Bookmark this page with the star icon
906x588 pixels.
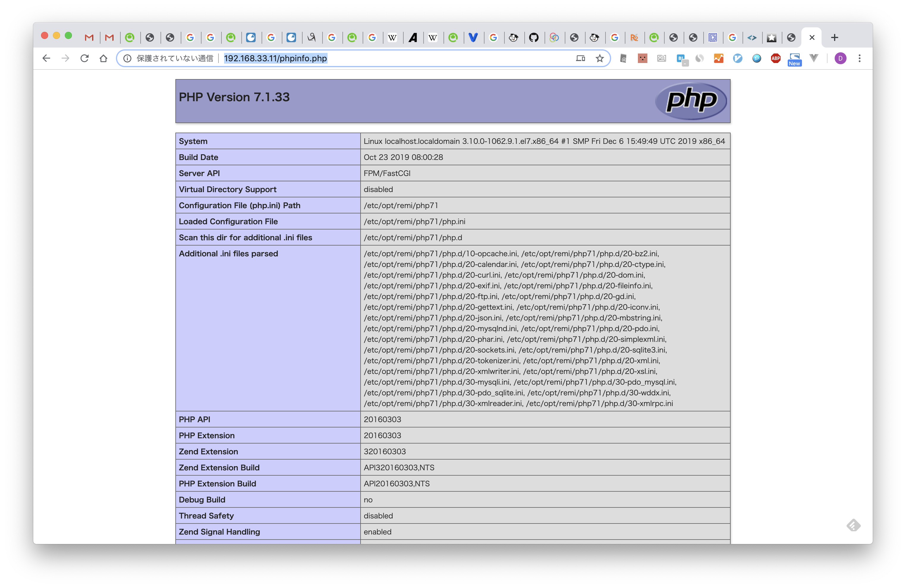click(x=600, y=58)
